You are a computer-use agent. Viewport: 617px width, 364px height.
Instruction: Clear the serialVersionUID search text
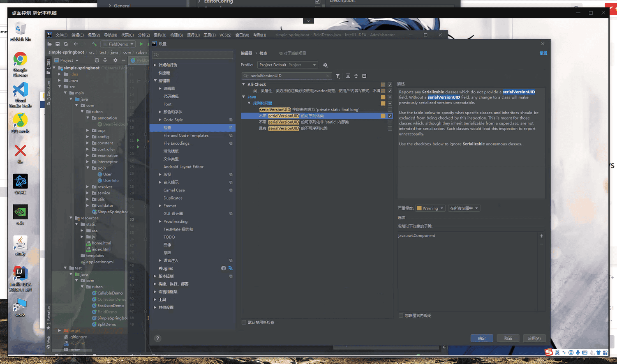click(x=328, y=76)
